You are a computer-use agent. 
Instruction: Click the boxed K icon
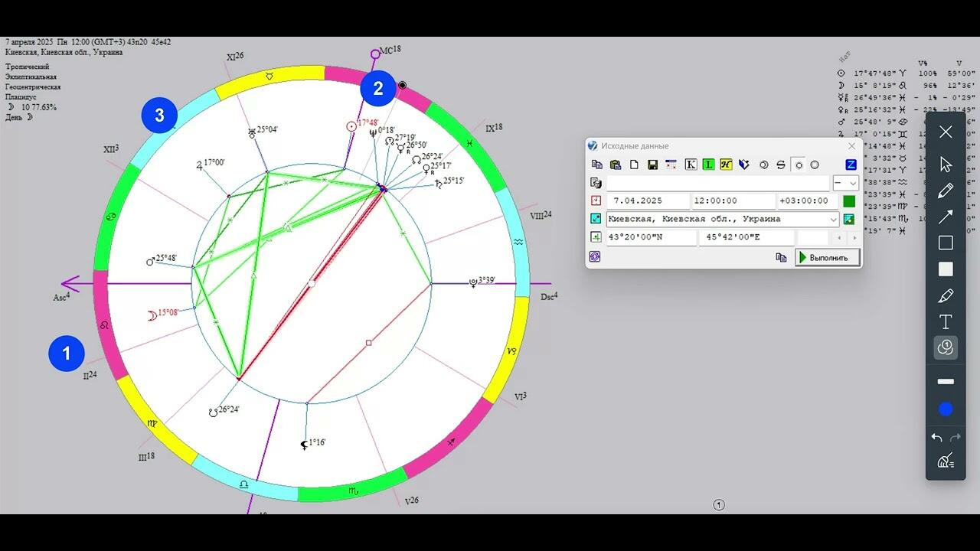(691, 165)
